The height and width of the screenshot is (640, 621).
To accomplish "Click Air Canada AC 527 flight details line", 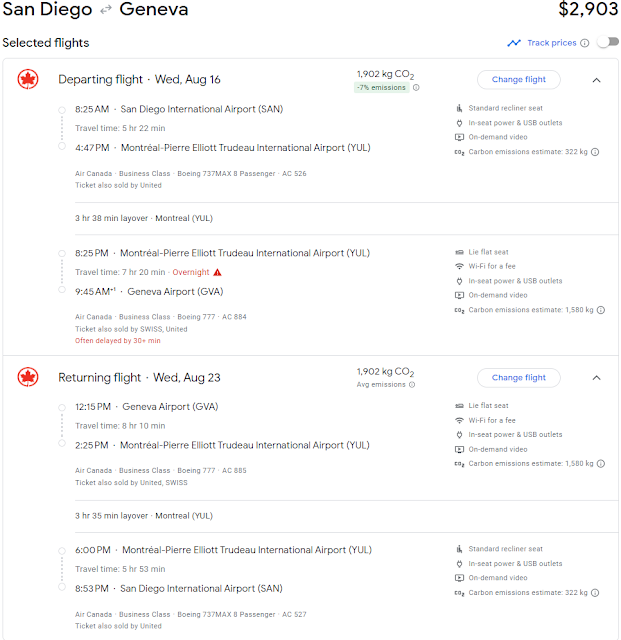I will pos(190,614).
